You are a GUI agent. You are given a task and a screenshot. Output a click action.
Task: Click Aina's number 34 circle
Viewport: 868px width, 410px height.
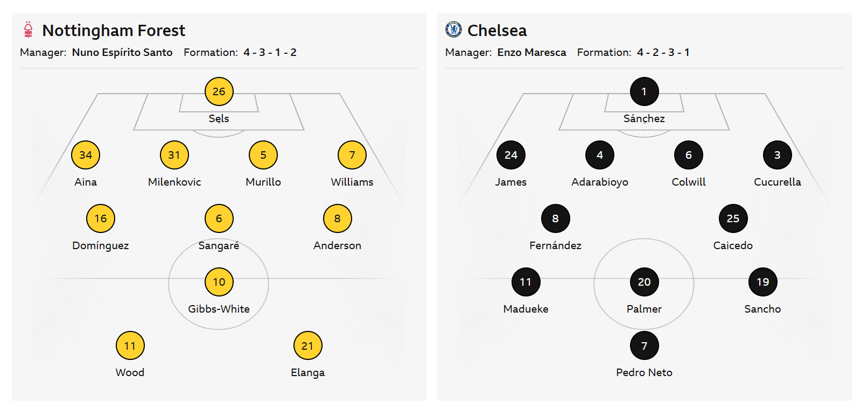click(86, 155)
